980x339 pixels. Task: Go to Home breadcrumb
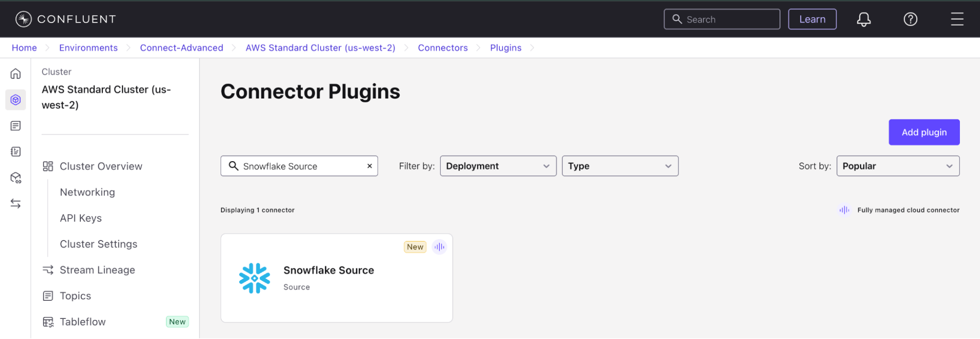point(24,48)
